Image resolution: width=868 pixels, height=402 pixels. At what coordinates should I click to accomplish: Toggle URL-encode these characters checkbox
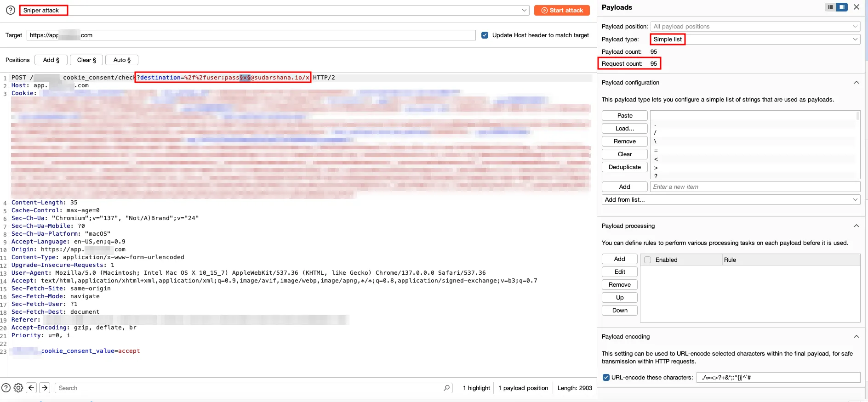click(x=606, y=377)
